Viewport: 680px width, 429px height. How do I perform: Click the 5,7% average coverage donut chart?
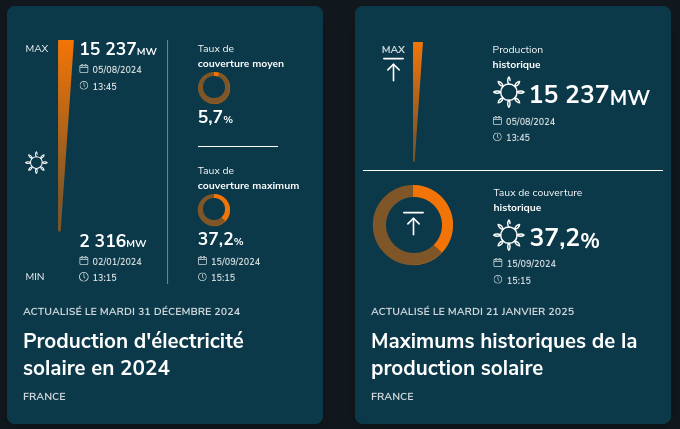(x=214, y=88)
